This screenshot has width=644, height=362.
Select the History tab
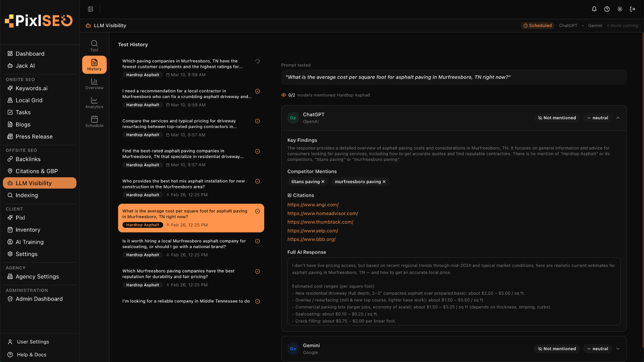pyautogui.click(x=94, y=65)
